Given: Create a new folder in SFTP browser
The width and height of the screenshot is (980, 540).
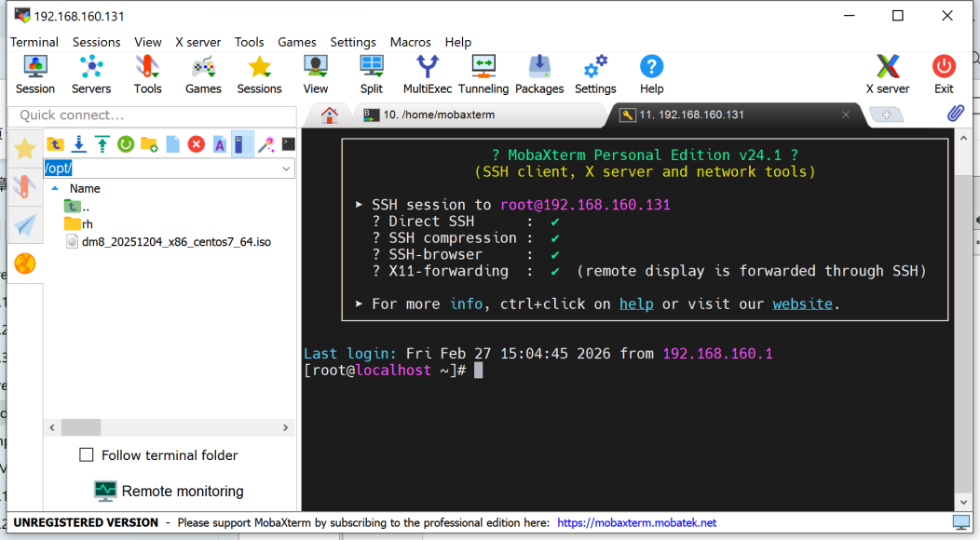Looking at the screenshot, I should pos(149,144).
